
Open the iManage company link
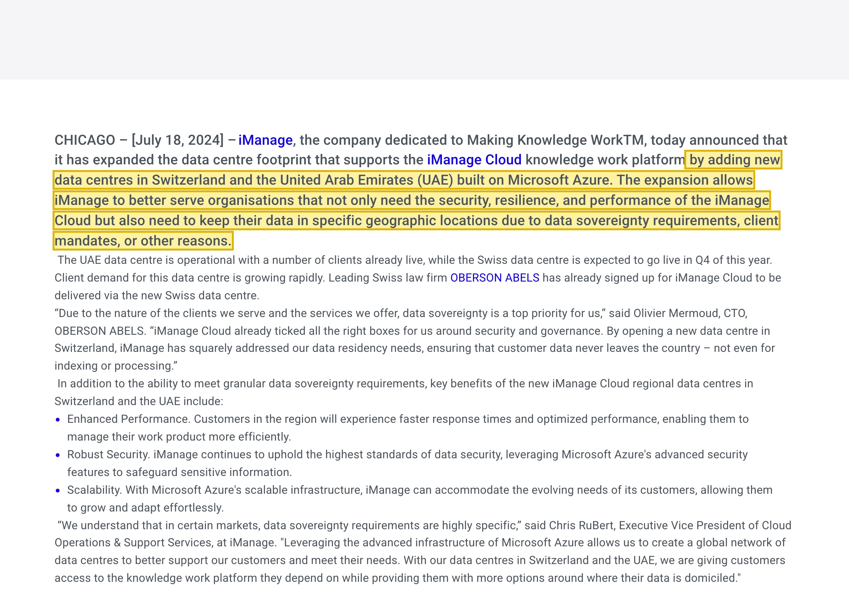point(265,140)
